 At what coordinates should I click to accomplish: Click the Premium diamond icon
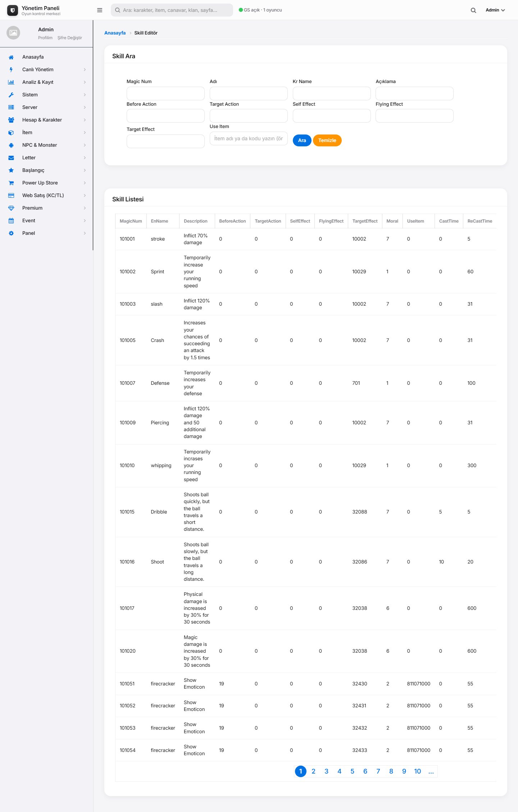click(11, 208)
